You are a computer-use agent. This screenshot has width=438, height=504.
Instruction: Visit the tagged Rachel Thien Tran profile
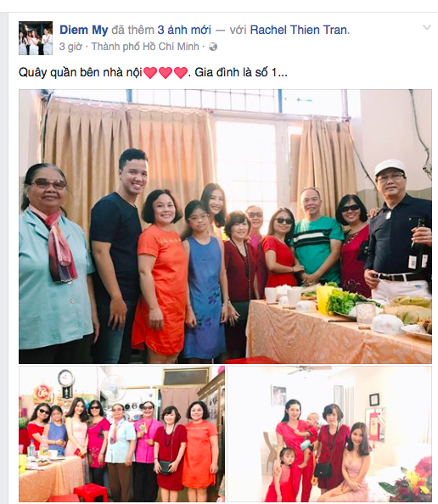click(299, 30)
